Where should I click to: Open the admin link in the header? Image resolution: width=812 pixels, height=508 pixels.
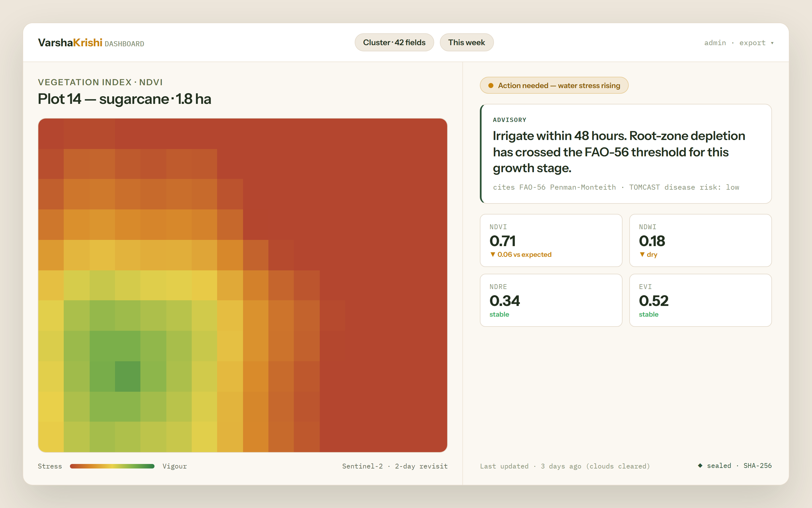tap(715, 43)
